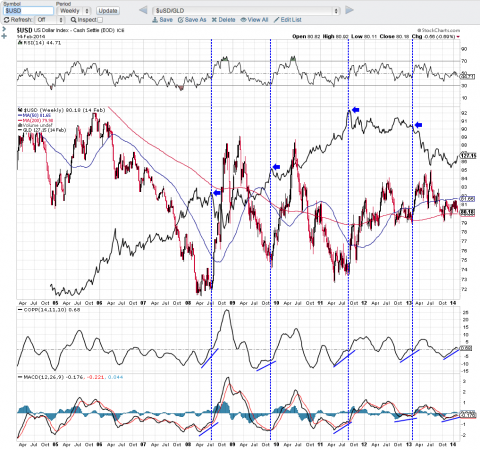Image resolution: width=480 pixels, height=450 pixels.
Task: Click the COPP(14,11,10) indicator label
Action: 49,310
